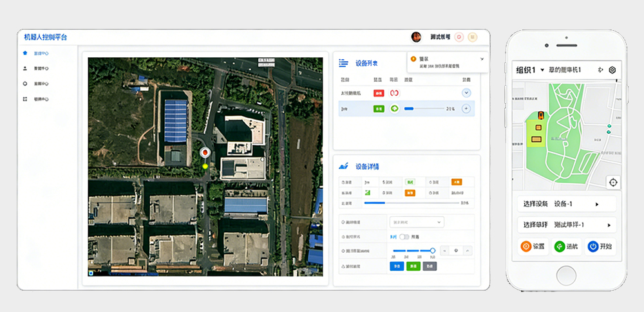Open the circle icon item in the sidebar
This screenshot has height=312, width=644.
pyautogui.click(x=25, y=84)
